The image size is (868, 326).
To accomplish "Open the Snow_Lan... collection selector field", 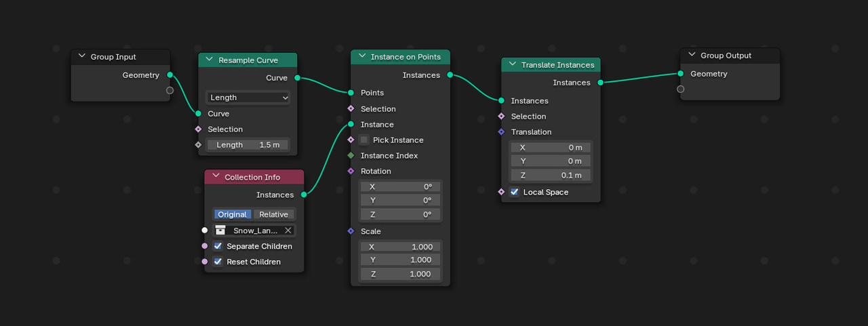I will (x=254, y=230).
